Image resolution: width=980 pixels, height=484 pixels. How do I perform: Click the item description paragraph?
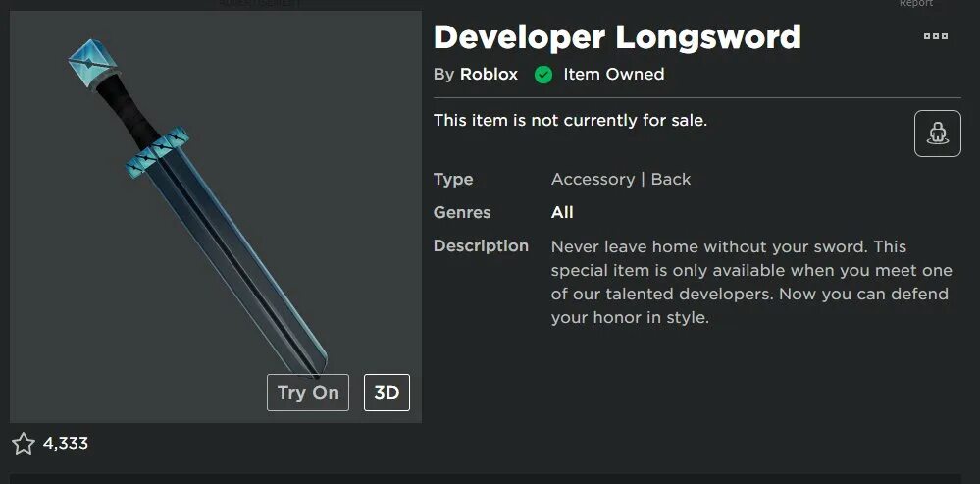[x=751, y=282]
